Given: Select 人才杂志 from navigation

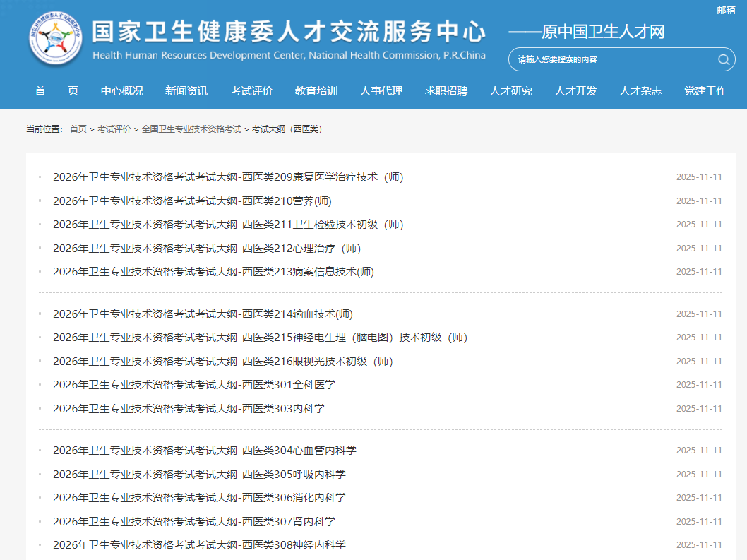Looking at the screenshot, I should tap(640, 90).
